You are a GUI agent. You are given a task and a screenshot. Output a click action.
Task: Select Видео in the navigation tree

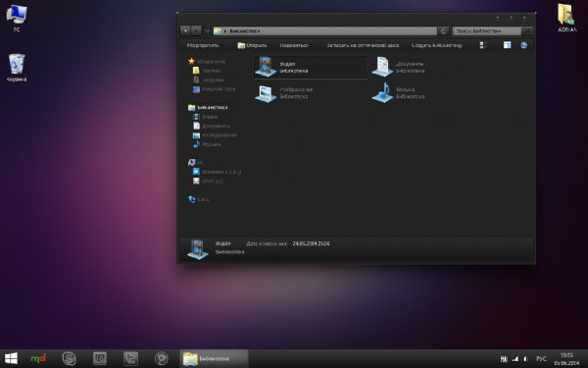click(210, 117)
